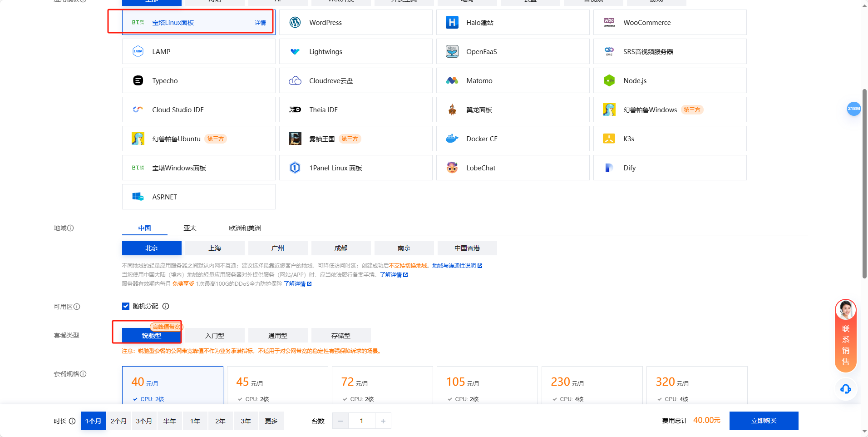Image resolution: width=868 pixels, height=437 pixels.
Task: Choose the Matomo logo icon
Action: point(452,80)
